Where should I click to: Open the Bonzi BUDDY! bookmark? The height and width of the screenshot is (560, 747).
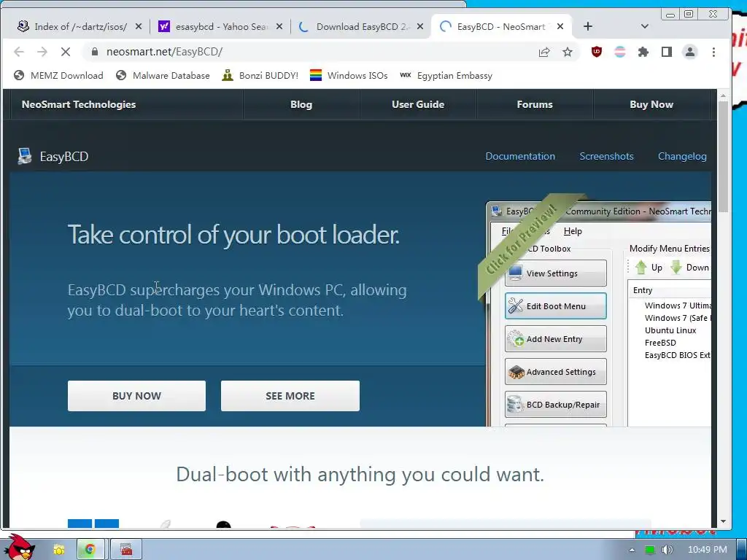point(260,75)
